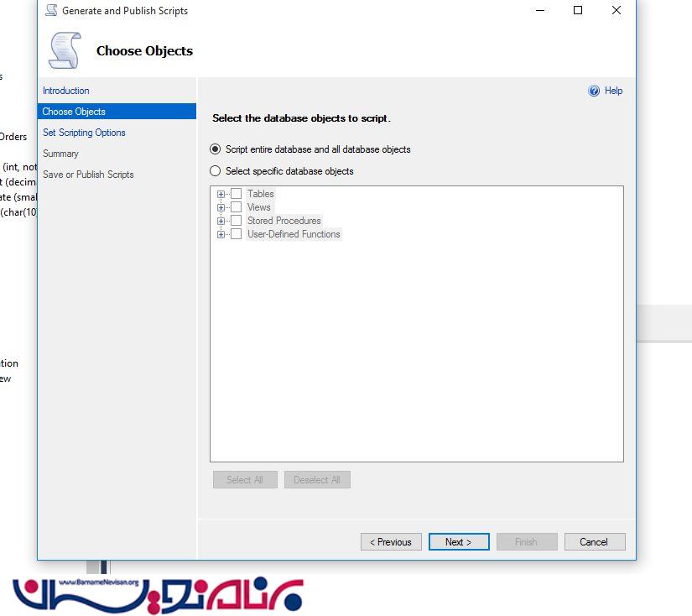Expand the Tables tree node
Screen dimensions: 692x616
pyautogui.click(x=221, y=194)
